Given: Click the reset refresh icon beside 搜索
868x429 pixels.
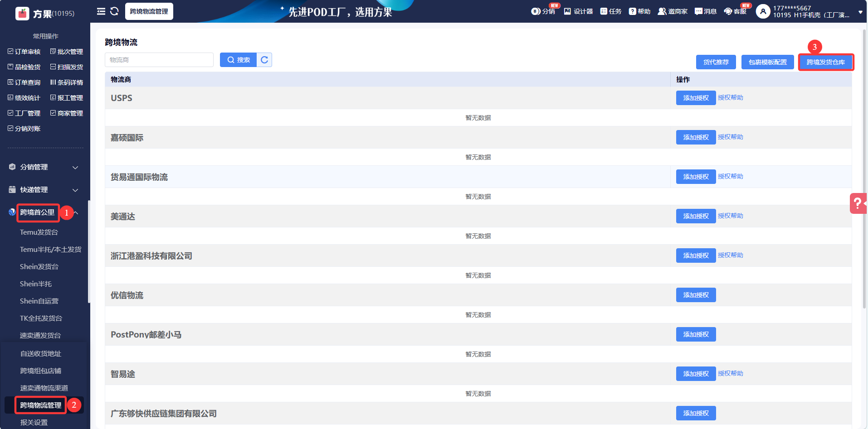Looking at the screenshot, I should 264,60.
